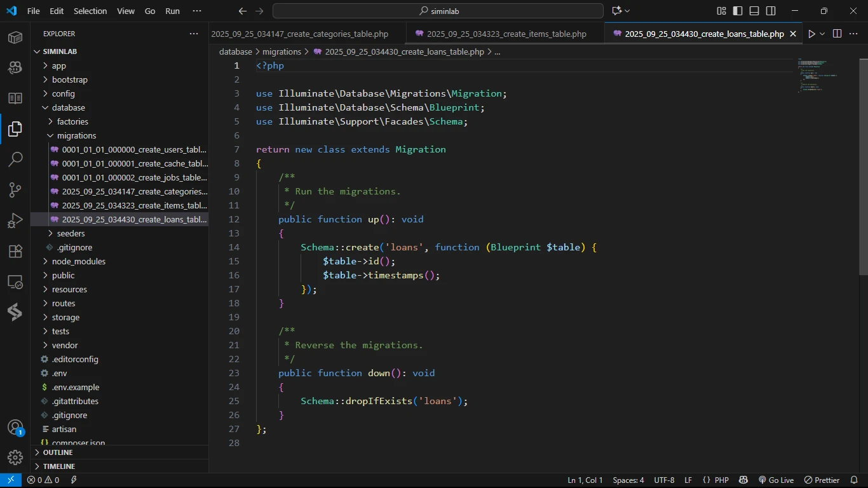The image size is (868, 488).
Task: Open the Extensions view
Action: tap(15, 251)
